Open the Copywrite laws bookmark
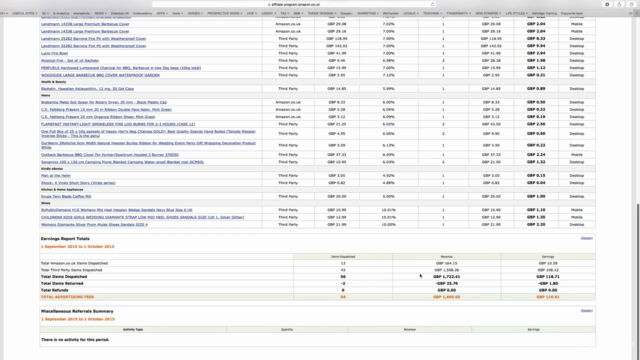 point(572,13)
